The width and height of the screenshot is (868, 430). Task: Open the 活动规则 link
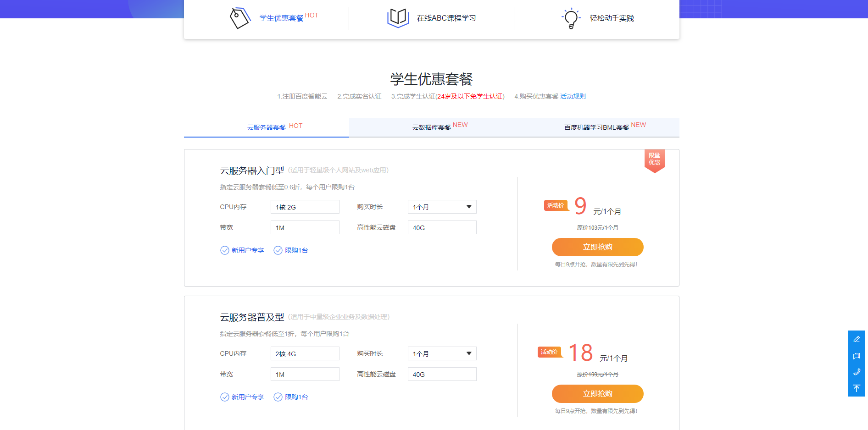pyautogui.click(x=573, y=96)
